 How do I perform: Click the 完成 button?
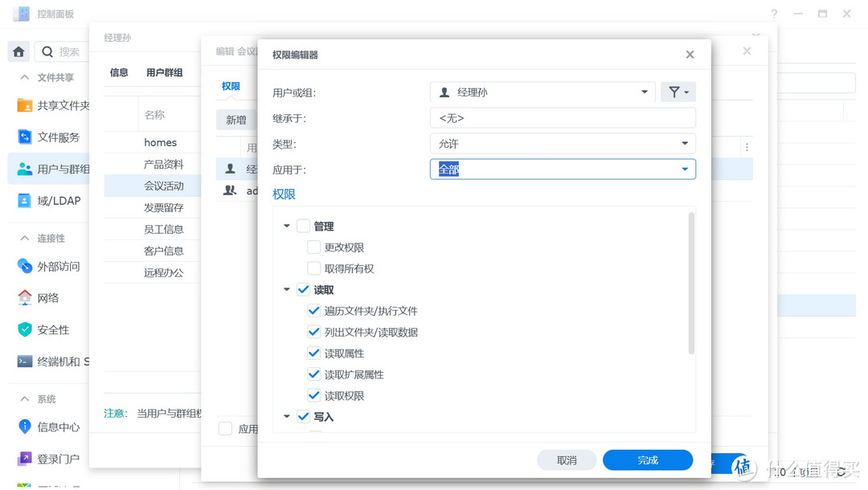pyautogui.click(x=647, y=460)
